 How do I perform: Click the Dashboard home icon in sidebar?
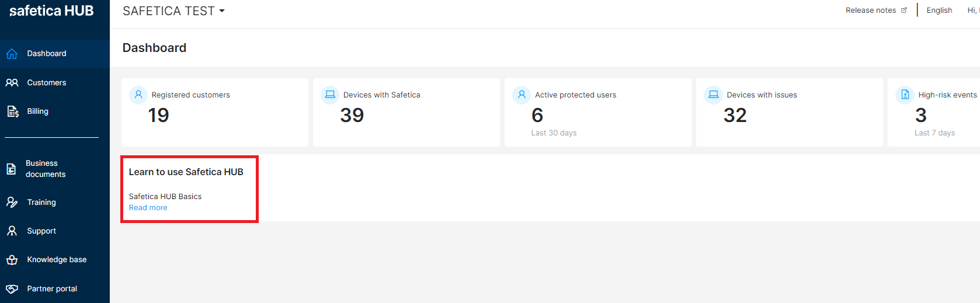tap(12, 54)
